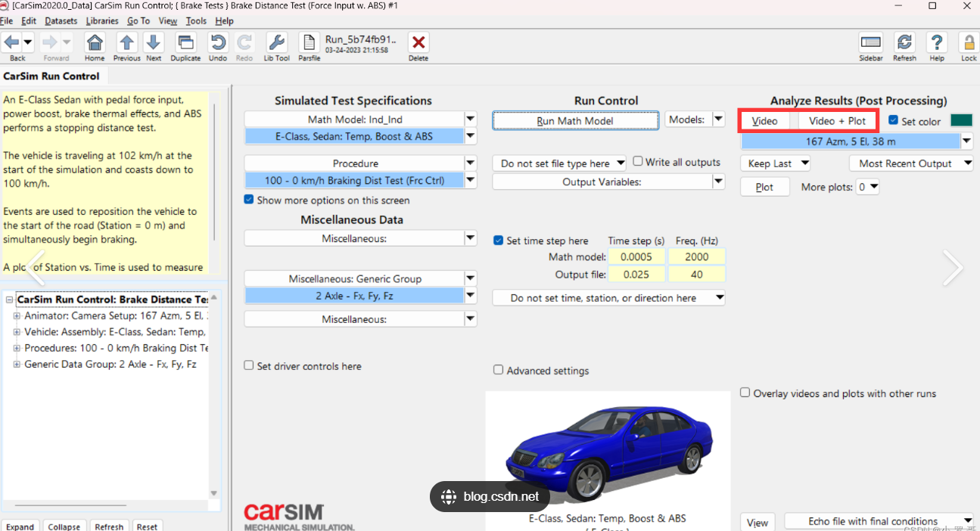Open the Datasets menu
This screenshot has height=531, width=980.
click(x=61, y=21)
